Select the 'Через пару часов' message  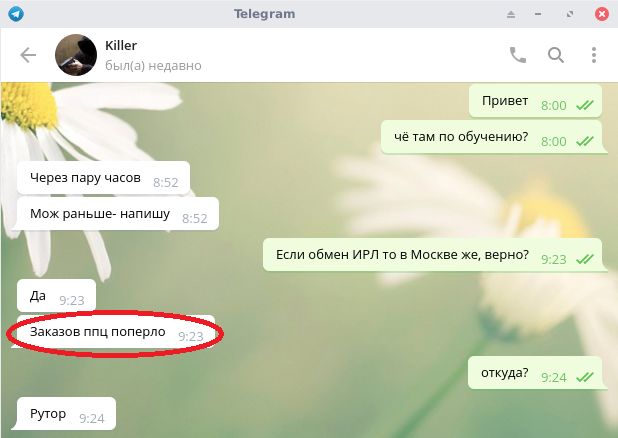(103, 178)
